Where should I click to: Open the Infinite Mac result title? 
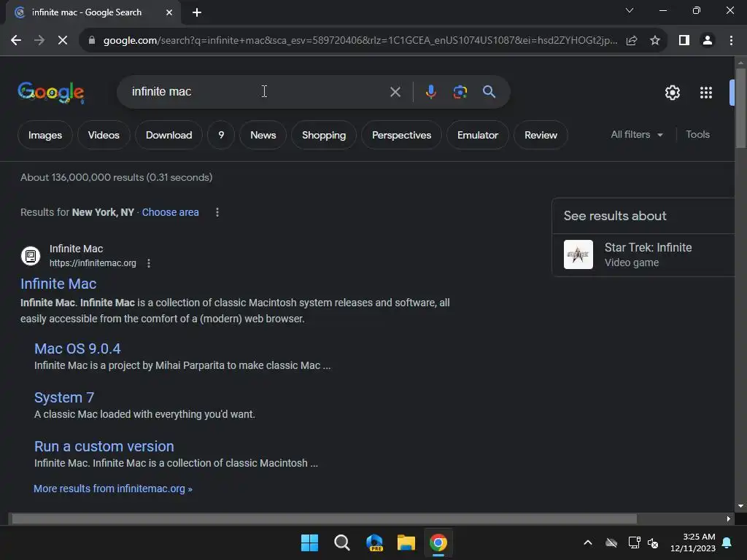[x=58, y=284]
